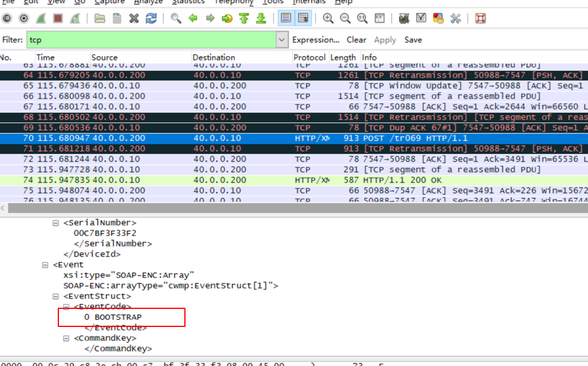Select packet 67 ACK with Ack=2644

pyautogui.click(x=294, y=107)
